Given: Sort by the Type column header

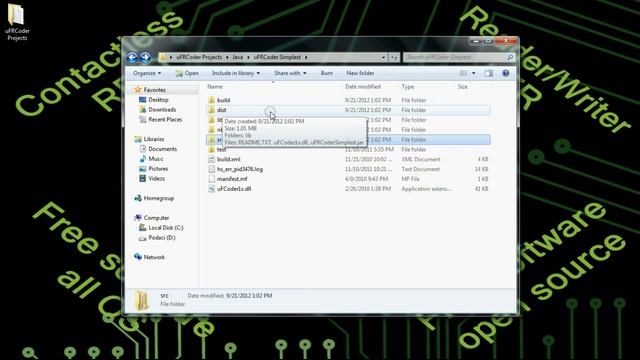Looking at the screenshot, I should (407, 87).
